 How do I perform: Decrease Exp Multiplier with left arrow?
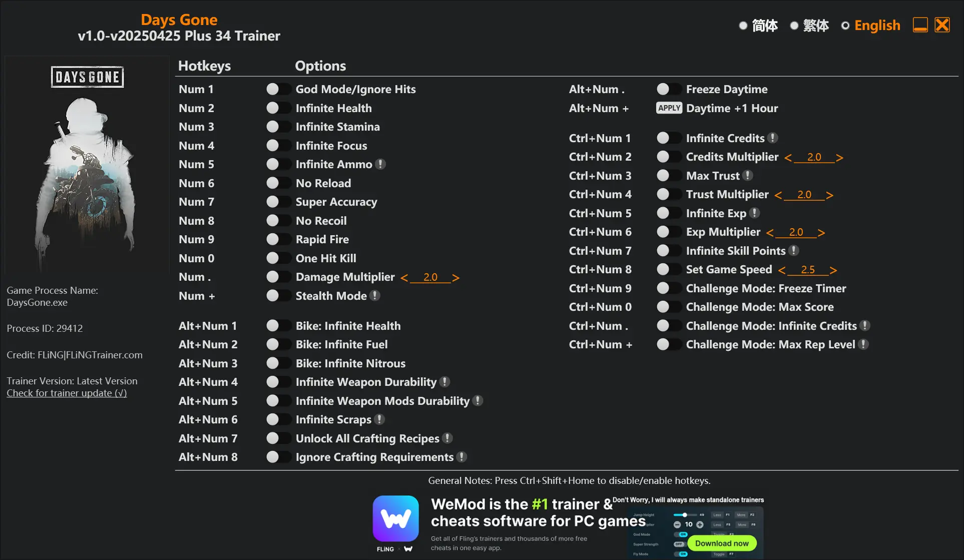click(770, 233)
